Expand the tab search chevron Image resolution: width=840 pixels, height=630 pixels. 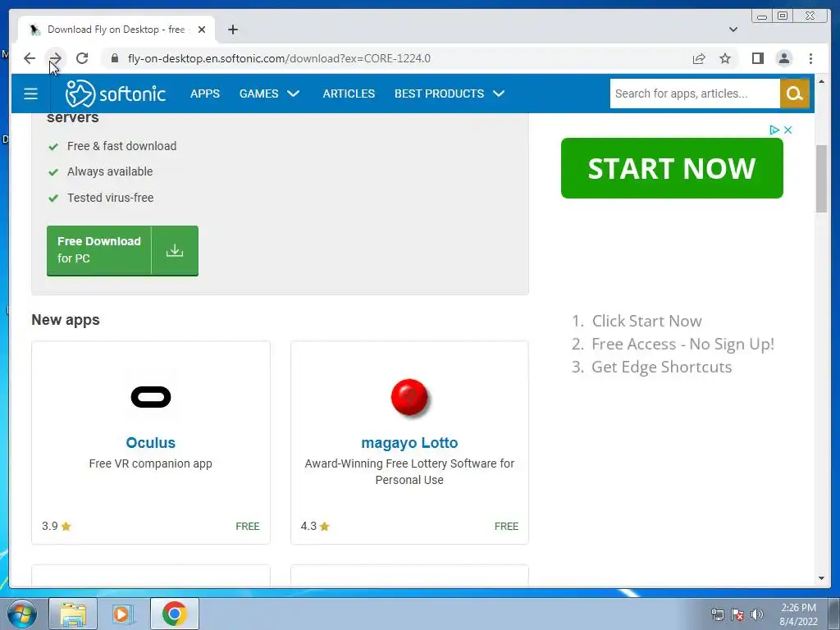click(x=733, y=30)
